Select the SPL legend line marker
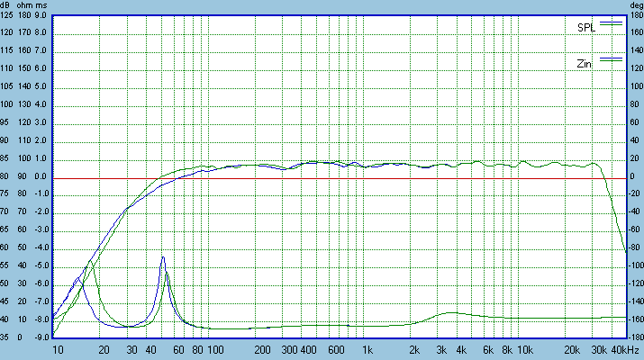Image resolution: width=644 pixels, height=360 pixels. [612, 21]
